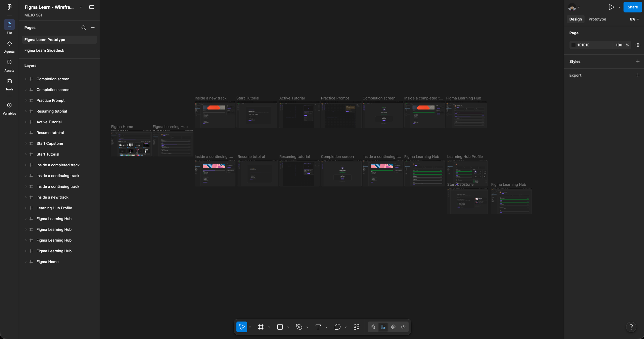Open the file name dropdown chevron
Viewport: 644px width, 339px height.
click(x=81, y=7)
